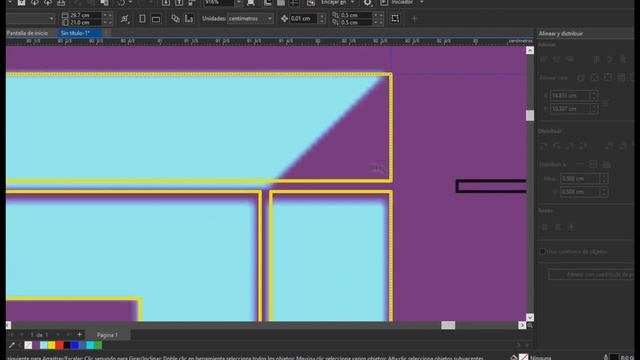Click the duplicate distance stepper arrows

[378, 19]
